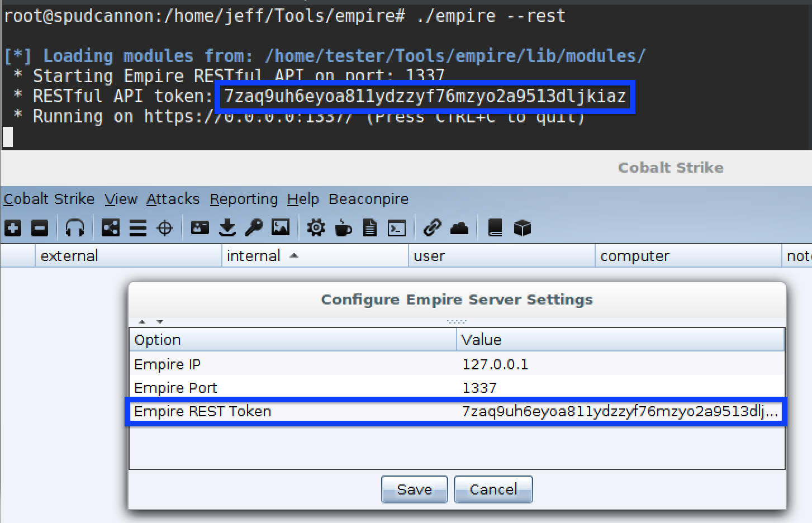Image resolution: width=812 pixels, height=523 pixels.
Task: Click the ./empire --rest command in terminal
Action: tap(491, 16)
